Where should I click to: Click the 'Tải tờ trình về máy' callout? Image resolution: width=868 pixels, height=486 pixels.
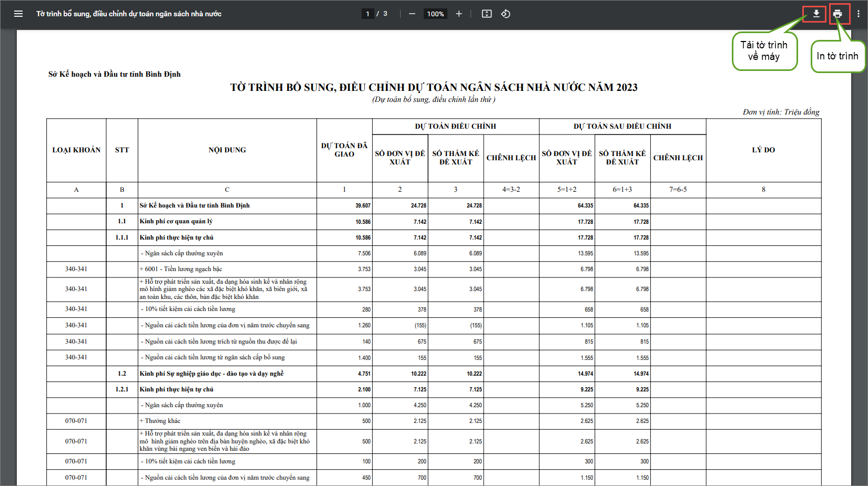click(764, 51)
